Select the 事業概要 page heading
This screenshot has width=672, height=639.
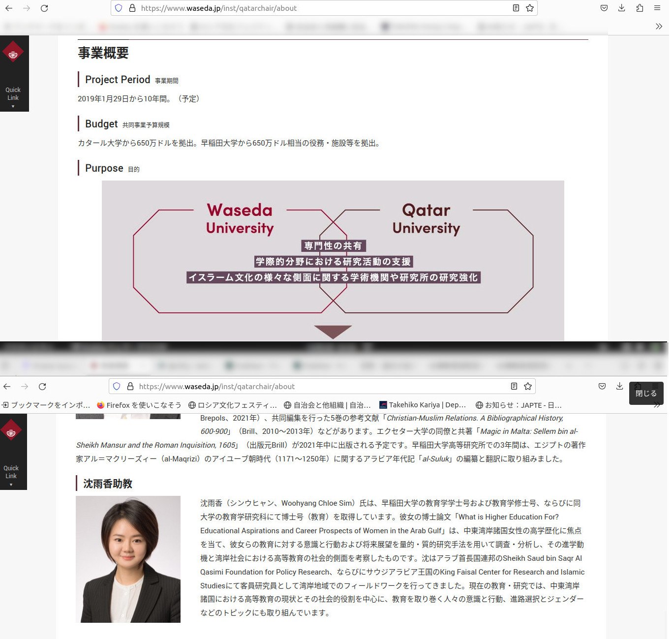click(x=103, y=53)
